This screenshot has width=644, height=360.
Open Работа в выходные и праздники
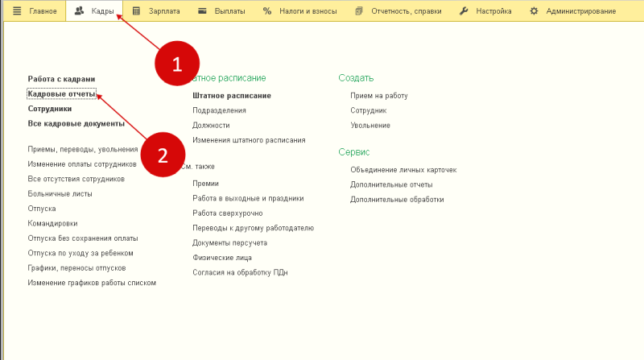point(248,198)
